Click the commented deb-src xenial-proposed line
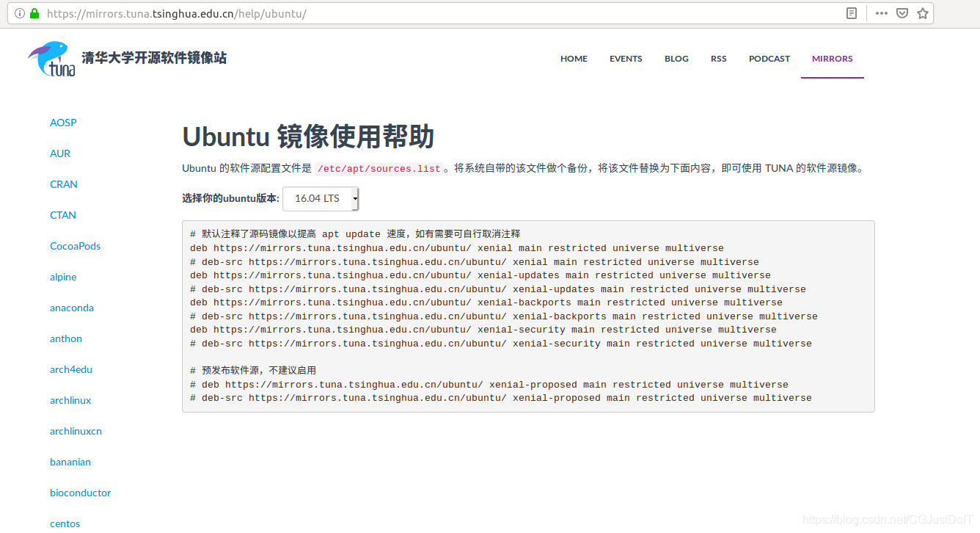 tap(501, 398)
